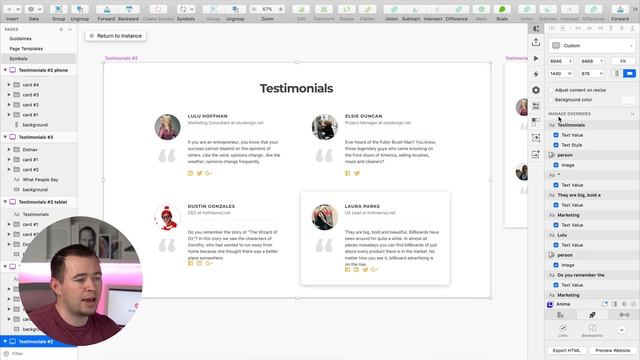Click the Scale tool icon
Image resolution: width=640 pixels, height=360 pixels.
click(502, 9)
